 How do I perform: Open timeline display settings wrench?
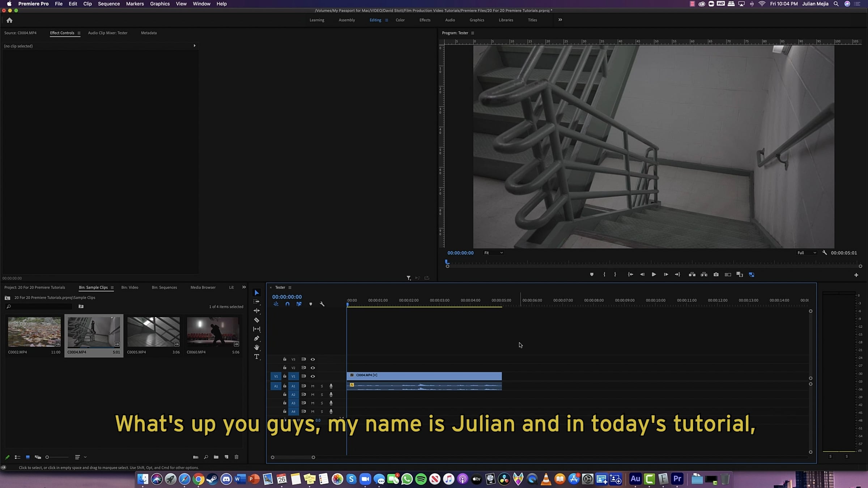(322, 304)
